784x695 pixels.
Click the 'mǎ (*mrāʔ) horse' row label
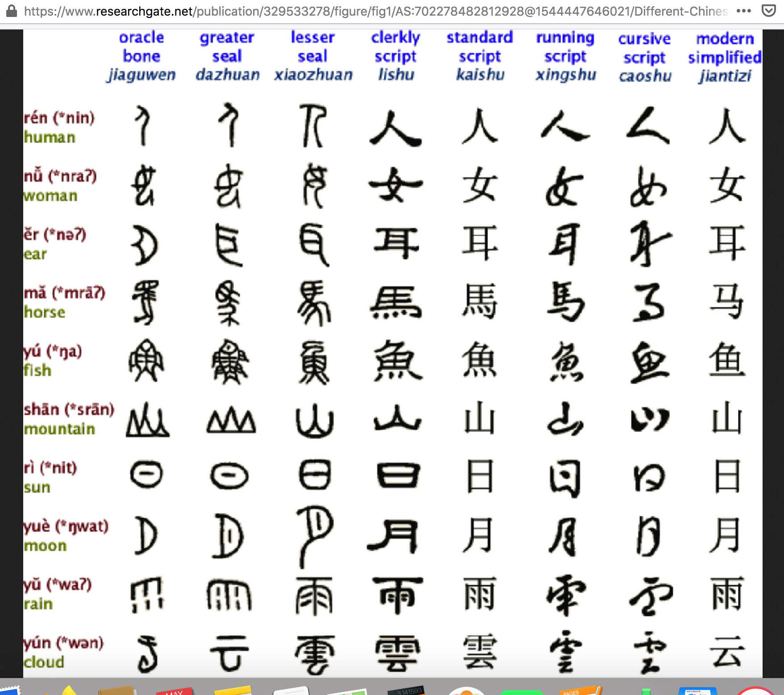65,302
